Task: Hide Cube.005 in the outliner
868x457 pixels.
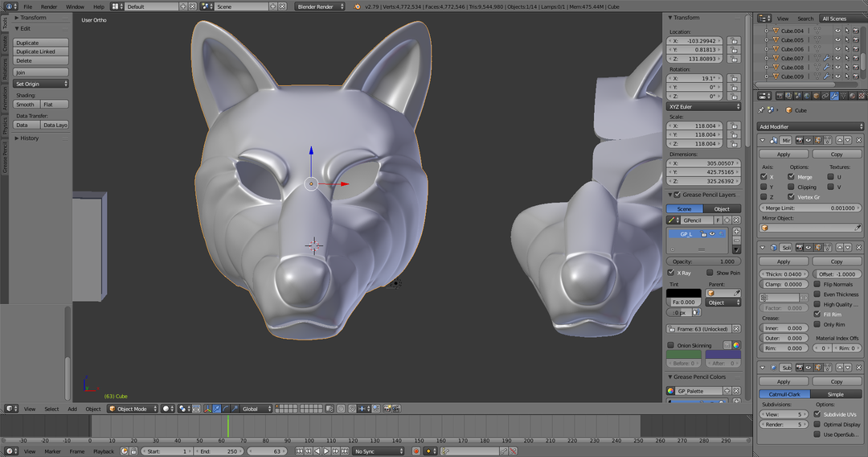Action: (x=837, y=39)
